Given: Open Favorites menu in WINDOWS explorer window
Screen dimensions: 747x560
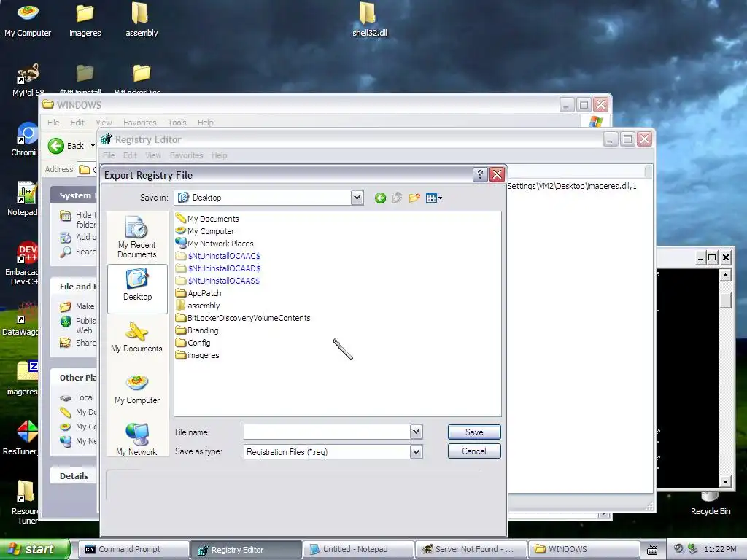Looking at the screenshot, I should pyautogui.click(x=139, y=122).
